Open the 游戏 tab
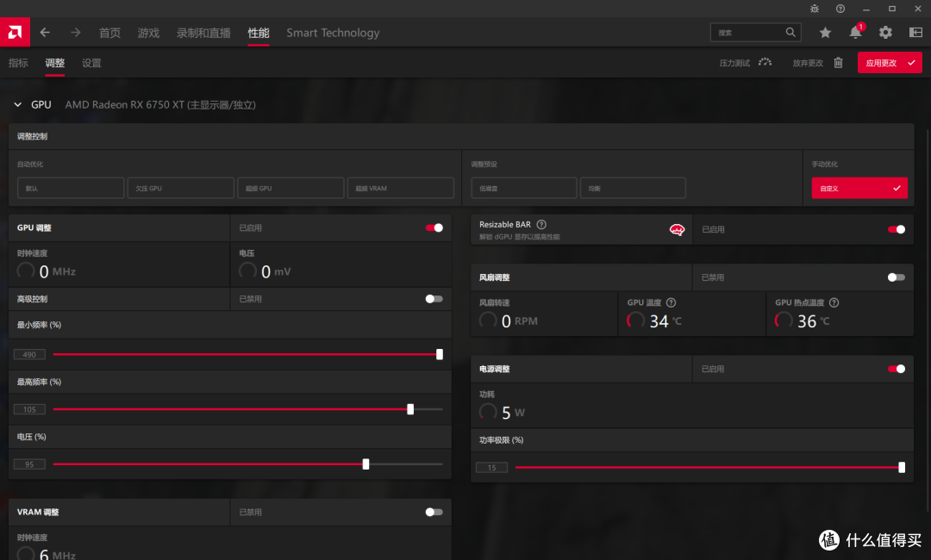 (x=148, y=33)
